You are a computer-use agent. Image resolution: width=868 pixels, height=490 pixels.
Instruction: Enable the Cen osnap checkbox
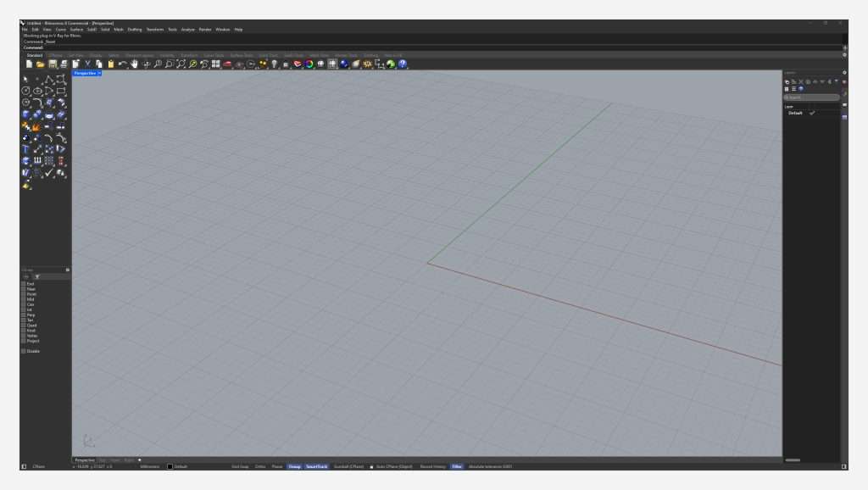click(23, 304)
